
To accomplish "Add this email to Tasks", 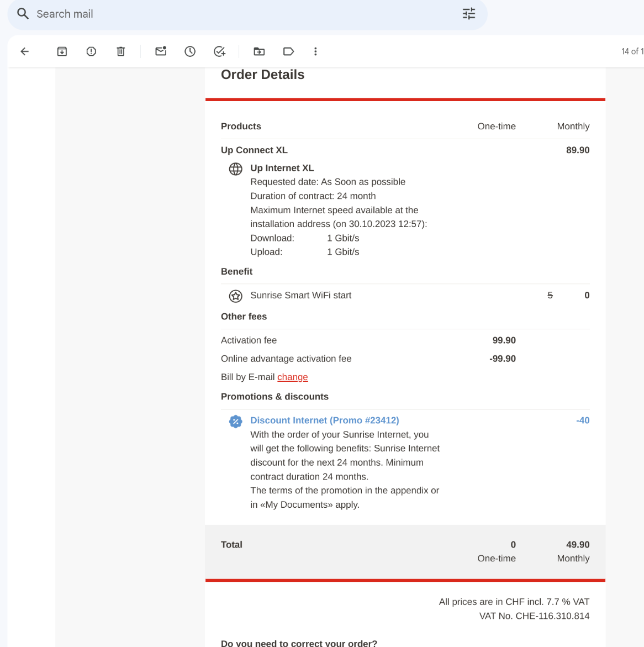I will click(x=219, y=51).
